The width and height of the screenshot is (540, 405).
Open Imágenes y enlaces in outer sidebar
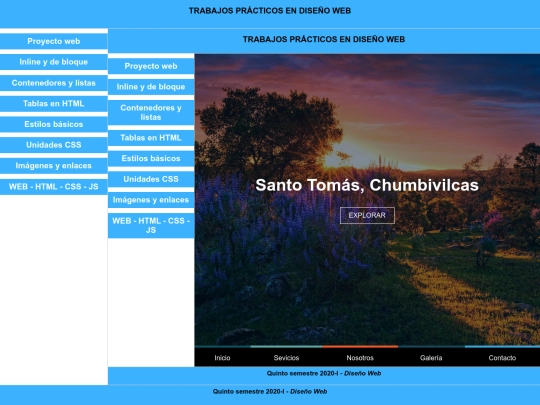(x=54, y=166)
